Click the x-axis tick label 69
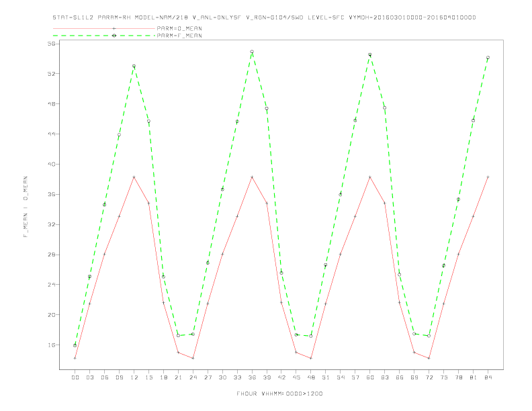 tap(414, 377)
